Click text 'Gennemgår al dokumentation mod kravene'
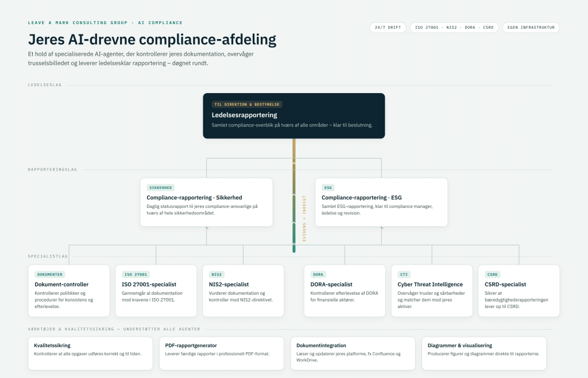588x378 pixels. click(152, 296)
